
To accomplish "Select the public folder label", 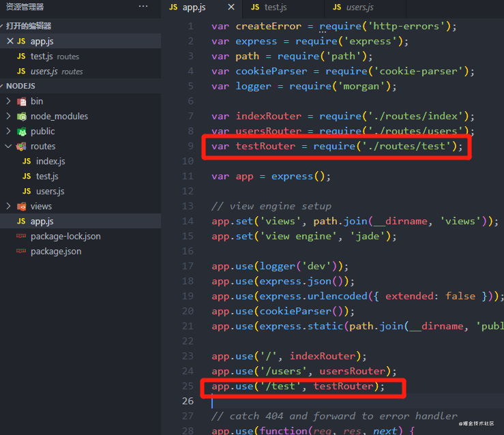I will pos(42,132).
